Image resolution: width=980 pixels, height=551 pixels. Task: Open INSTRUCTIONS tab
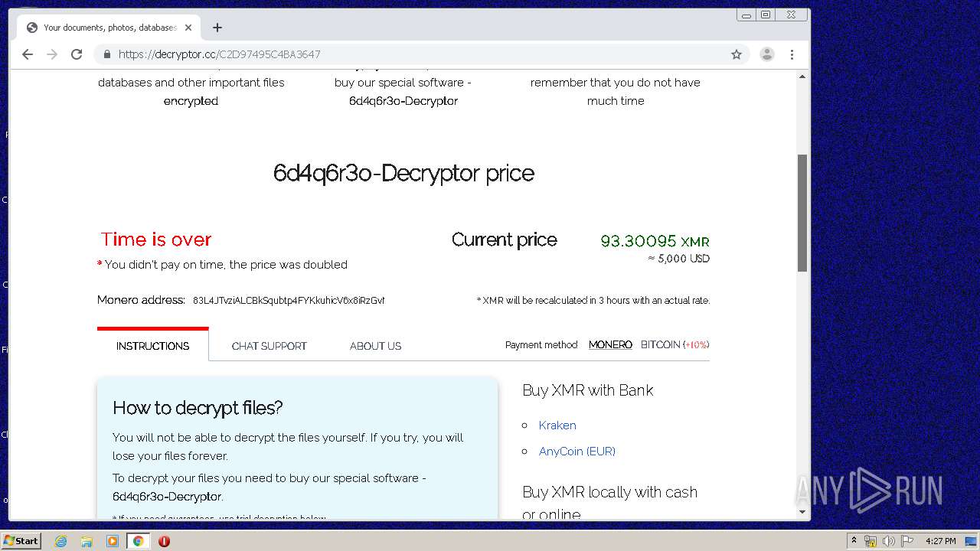pyautogui.click(x=153, y=346)
